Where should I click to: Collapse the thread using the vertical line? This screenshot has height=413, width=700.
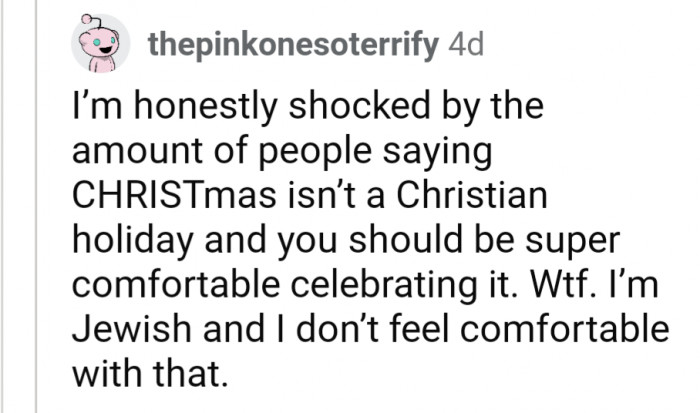[36, 206]
